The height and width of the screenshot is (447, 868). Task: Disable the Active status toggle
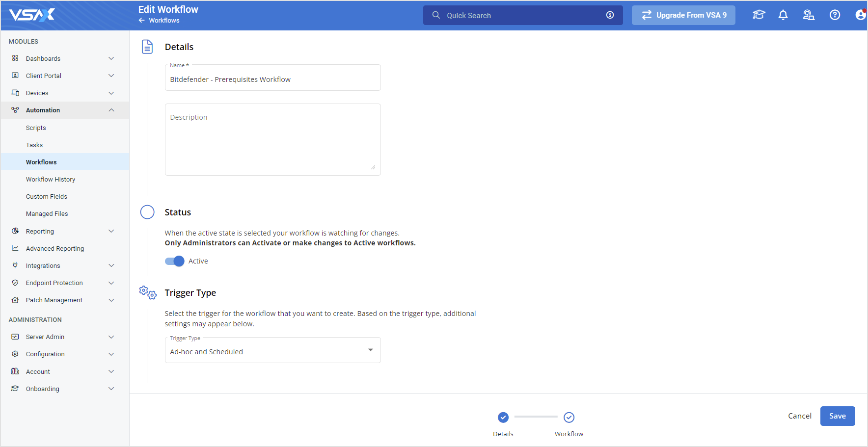174,261
